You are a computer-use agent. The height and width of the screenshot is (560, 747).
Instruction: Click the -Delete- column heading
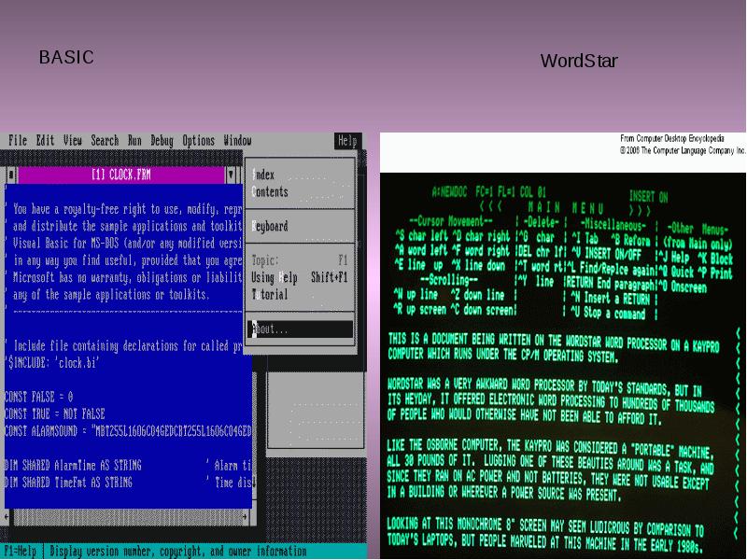(x=541, y=222)
